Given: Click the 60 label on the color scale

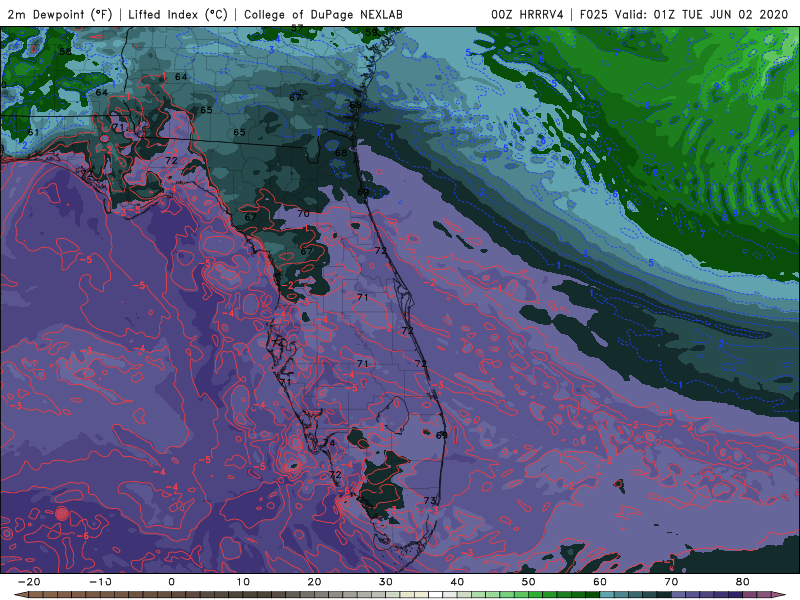Looking at the screenshot, I should pyautogui.click(x=600, y=582).
